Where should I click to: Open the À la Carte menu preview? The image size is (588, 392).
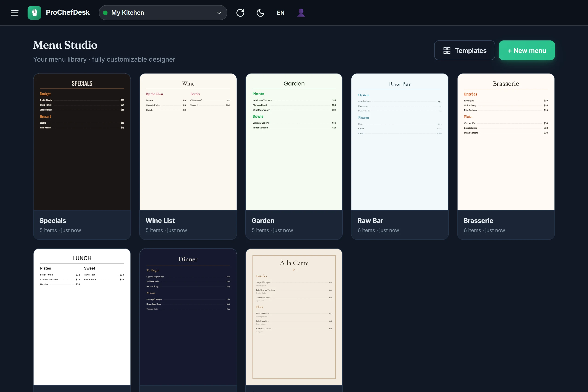[x=294, y=317]
